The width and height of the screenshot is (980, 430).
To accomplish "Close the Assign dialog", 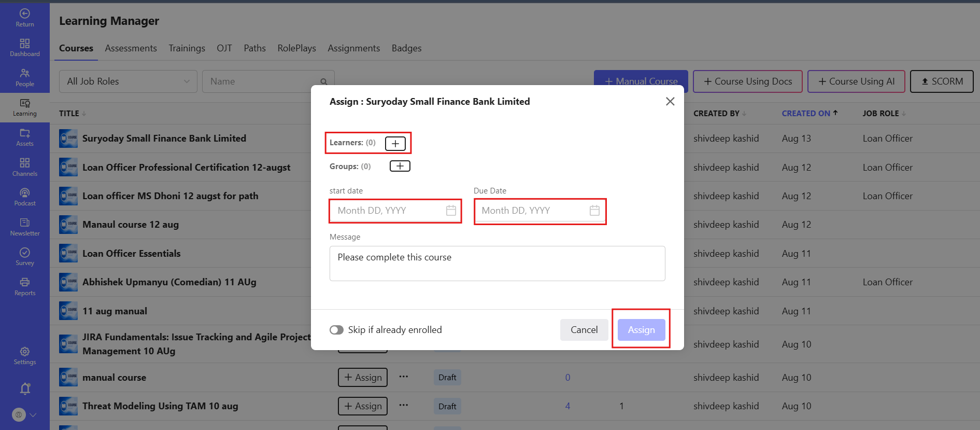I will pos(670,102).
